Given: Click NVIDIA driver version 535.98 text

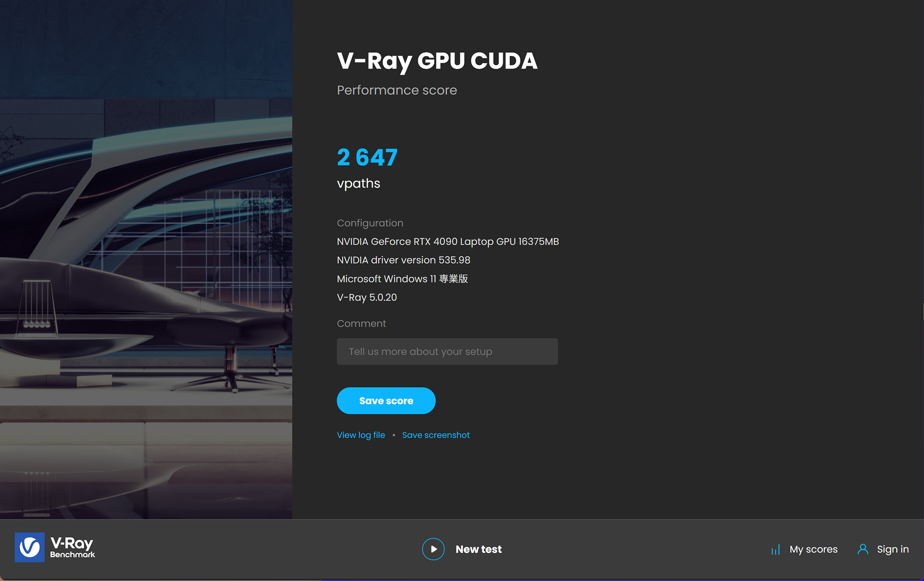Looking at the screenshot, I should coord(403,260).
